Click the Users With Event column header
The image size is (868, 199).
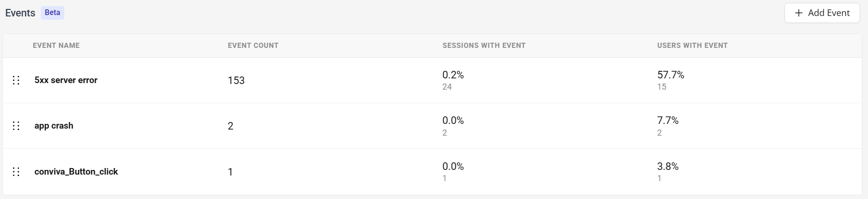pyautogui.click(x=692, y=46)
